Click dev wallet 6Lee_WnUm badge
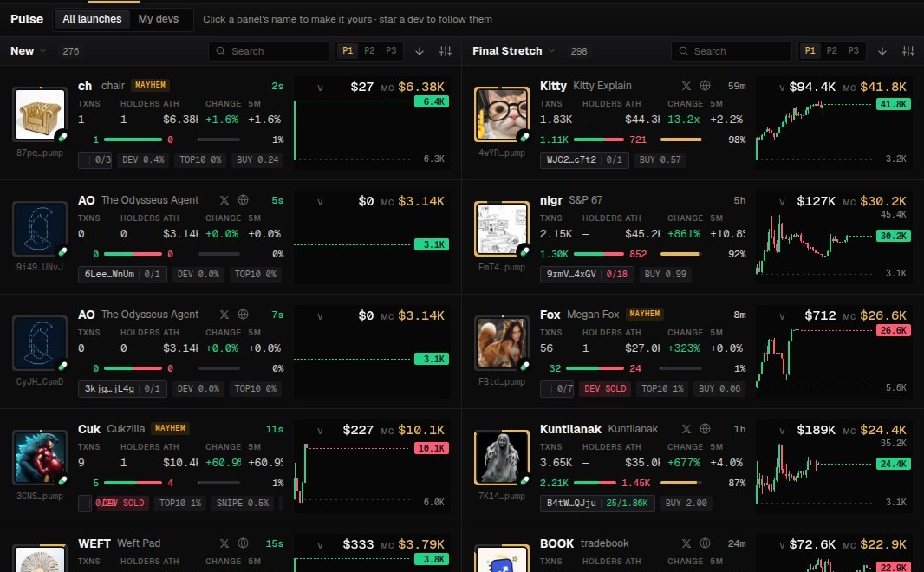 coord(122,274)
